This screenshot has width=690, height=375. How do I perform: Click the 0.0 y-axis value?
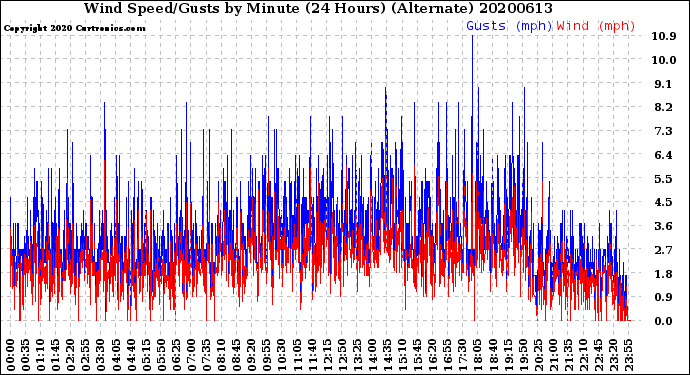[663, 321]
